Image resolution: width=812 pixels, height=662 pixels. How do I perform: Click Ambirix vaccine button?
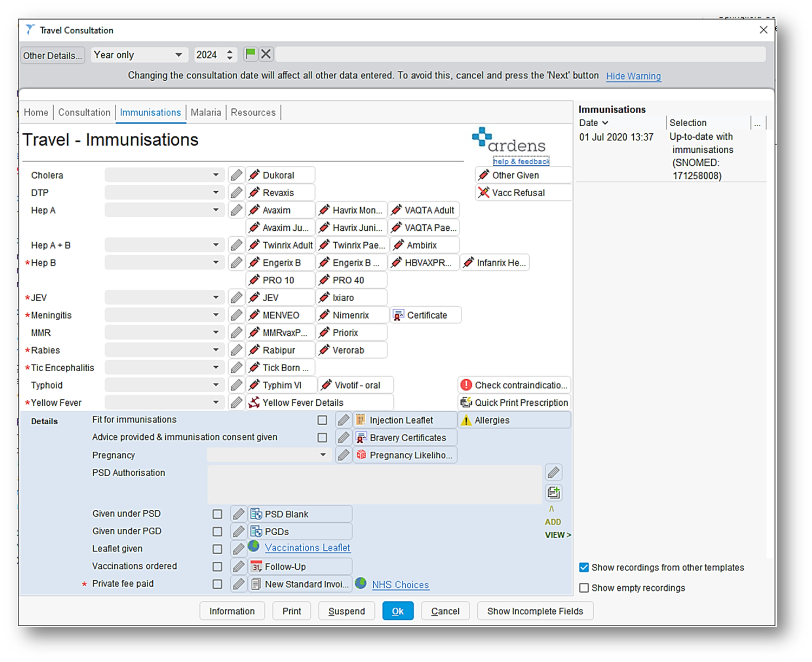[424, 245]
